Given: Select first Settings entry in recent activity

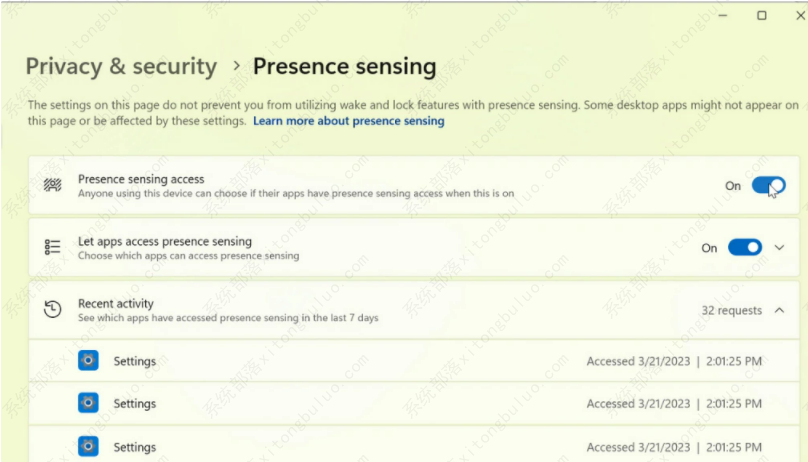Looking at the screenshot, I should [x=414, y=361].
